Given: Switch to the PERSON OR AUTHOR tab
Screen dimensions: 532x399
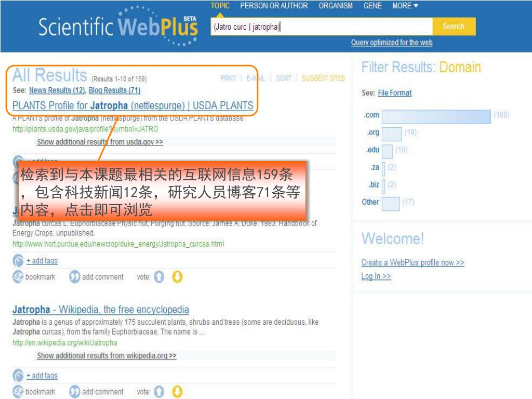Looking at the screenshot, I should click(274, 6).
